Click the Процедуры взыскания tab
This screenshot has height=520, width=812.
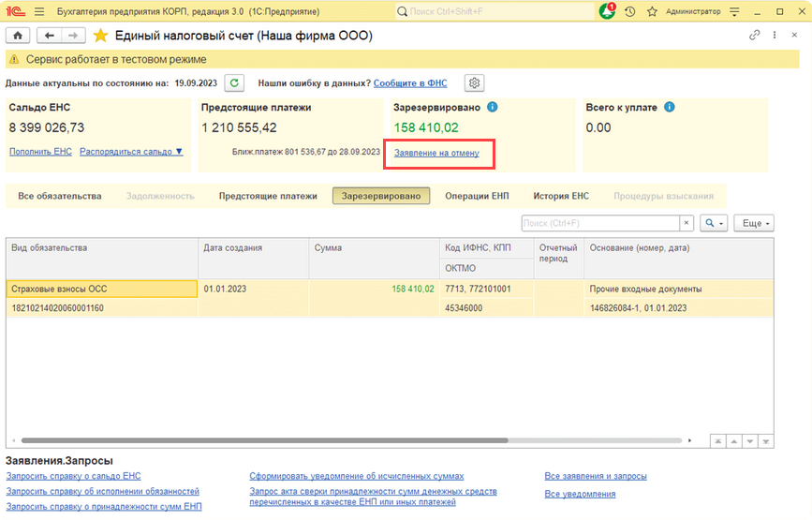point(663,196)
